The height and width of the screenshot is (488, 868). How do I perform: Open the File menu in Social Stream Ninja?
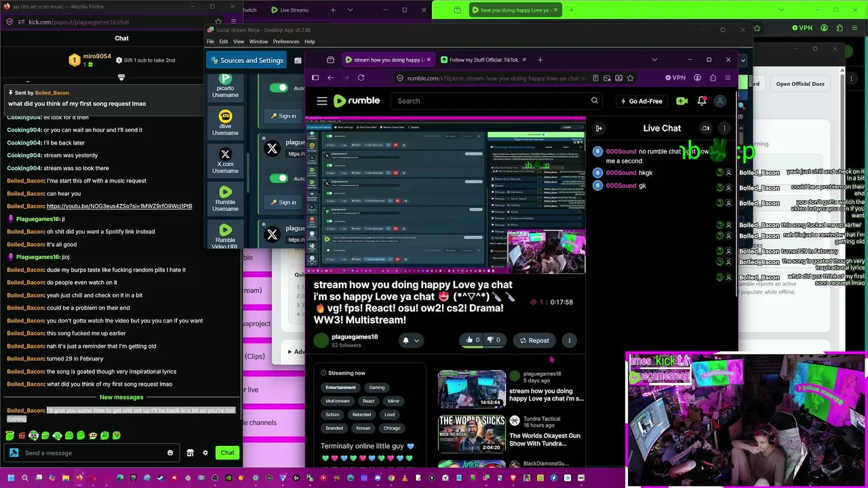point(210,41)
